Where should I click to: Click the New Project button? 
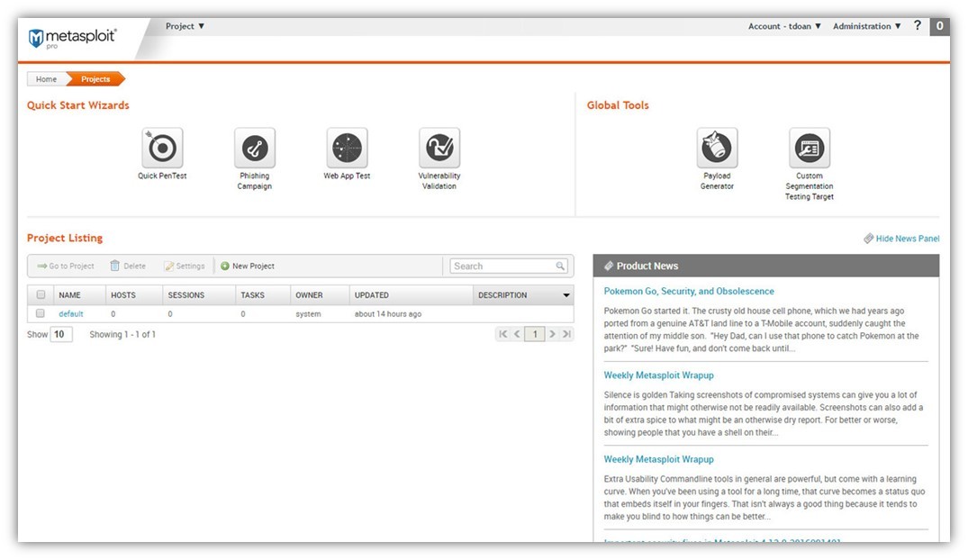(248, 266)
